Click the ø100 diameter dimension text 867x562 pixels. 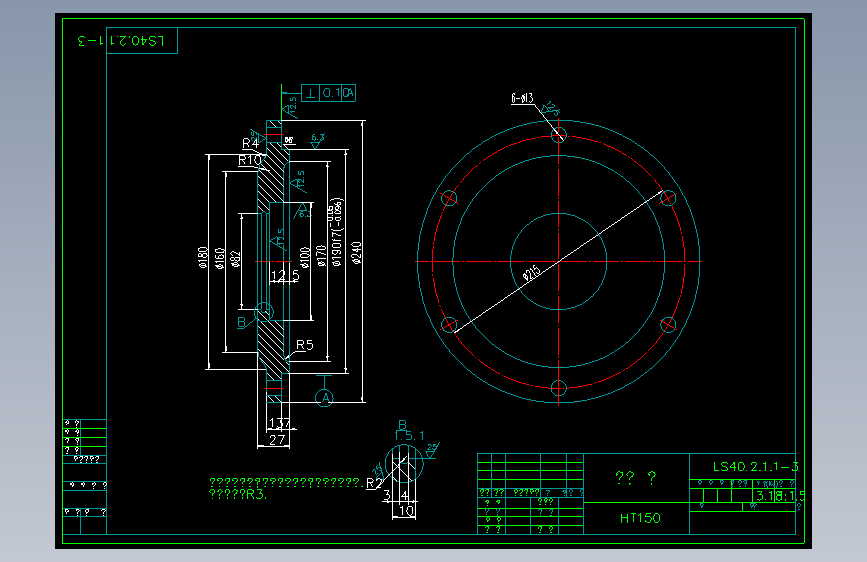(304, 257)
